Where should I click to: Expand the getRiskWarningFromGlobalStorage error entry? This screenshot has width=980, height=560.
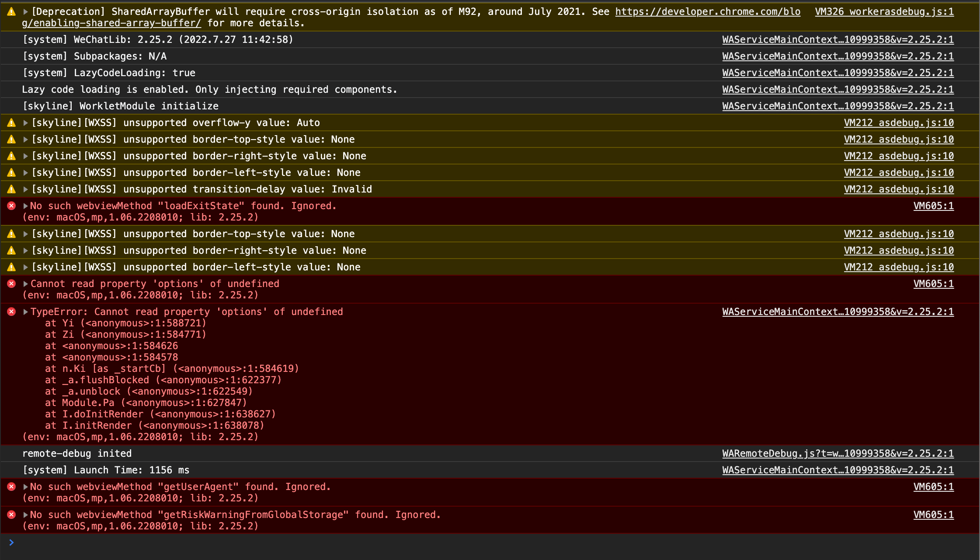[x=26, y=514]
